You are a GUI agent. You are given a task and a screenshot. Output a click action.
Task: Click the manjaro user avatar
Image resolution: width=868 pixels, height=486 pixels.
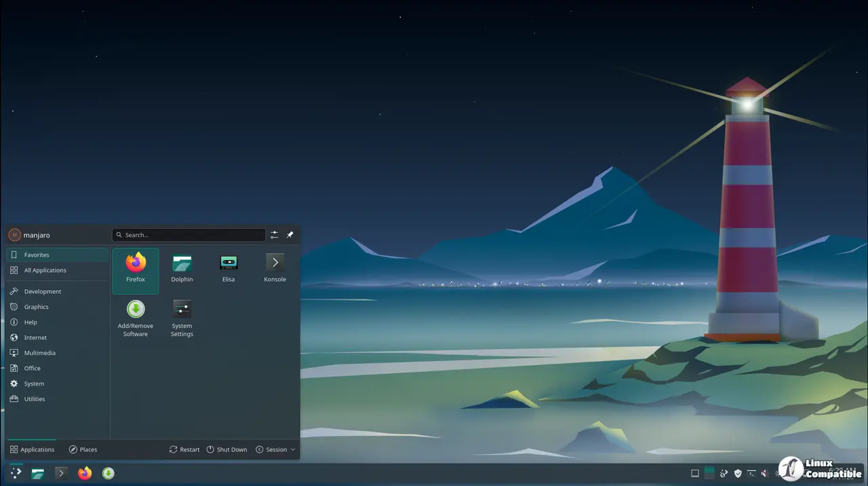(x=14, y=235)
